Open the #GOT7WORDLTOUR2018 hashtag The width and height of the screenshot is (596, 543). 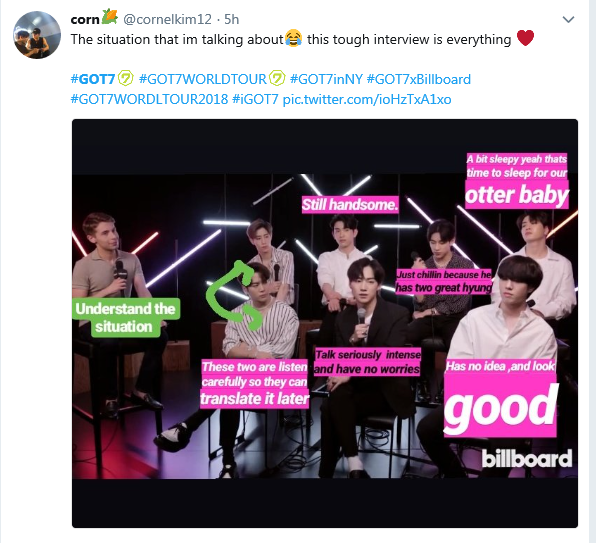tap(149, 99)
